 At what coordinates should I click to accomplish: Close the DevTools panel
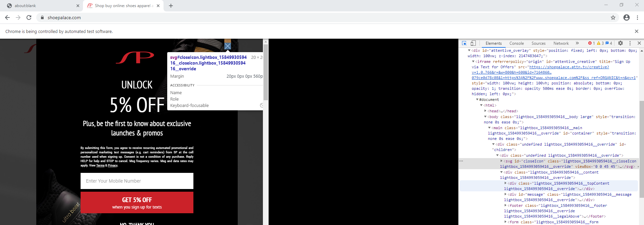639,43
